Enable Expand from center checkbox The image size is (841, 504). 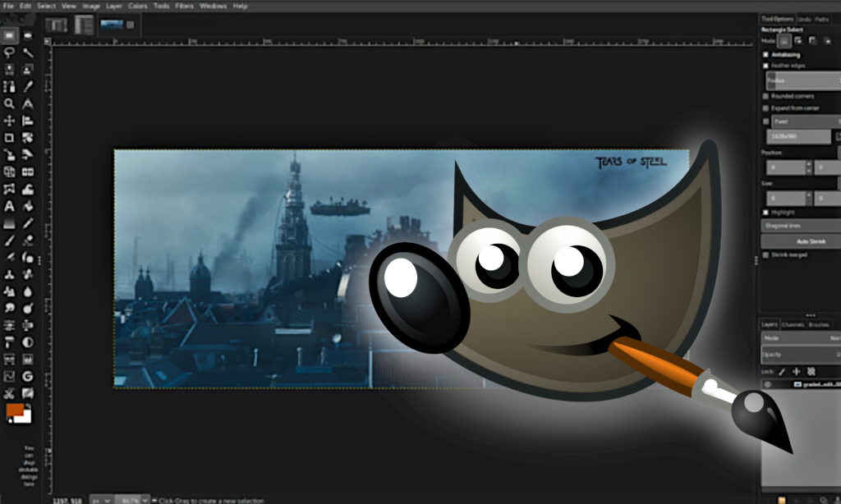point(766,108)
